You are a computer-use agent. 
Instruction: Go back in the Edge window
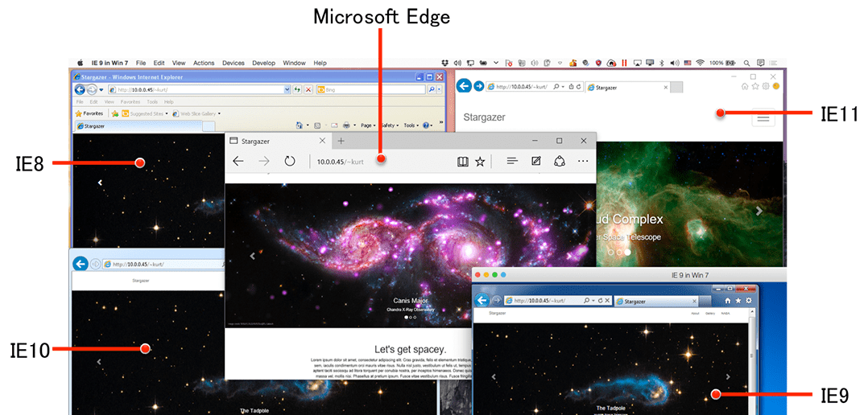pos(238,161)
